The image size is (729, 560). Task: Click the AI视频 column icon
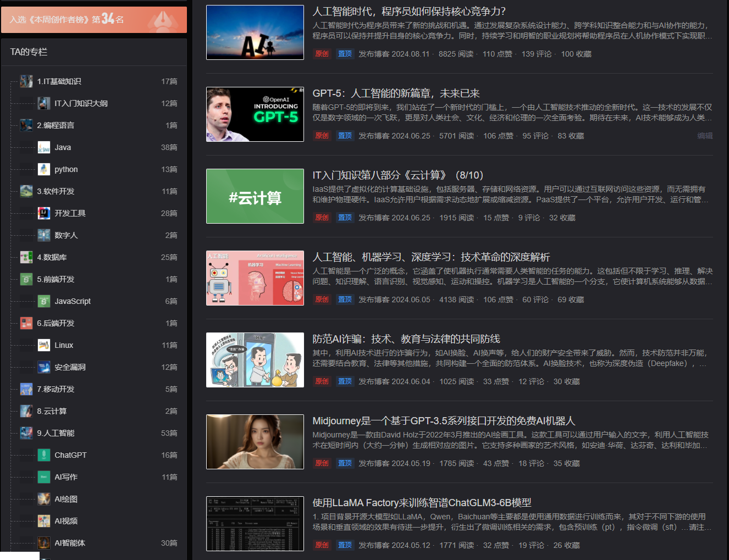pos(44,521)
